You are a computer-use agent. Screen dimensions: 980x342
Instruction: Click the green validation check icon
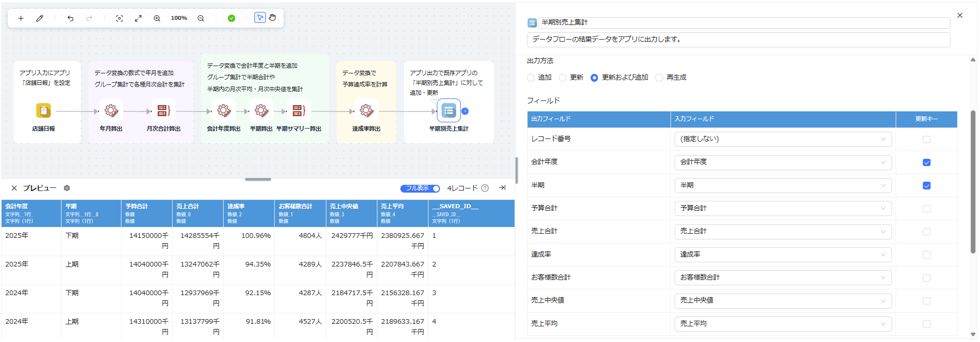(231, 18)
